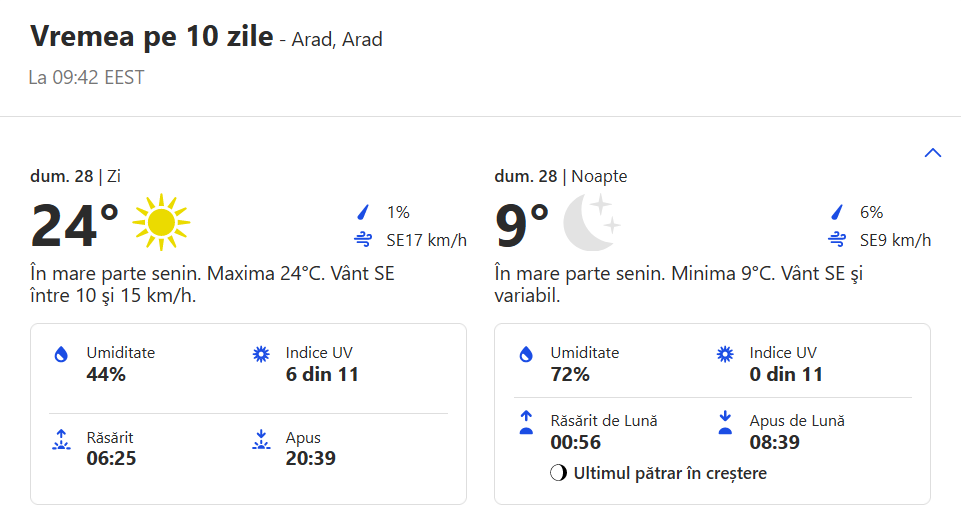Click the Vremea pe 10 zile heading
961x515 pixels.
(x=151, y=37)
